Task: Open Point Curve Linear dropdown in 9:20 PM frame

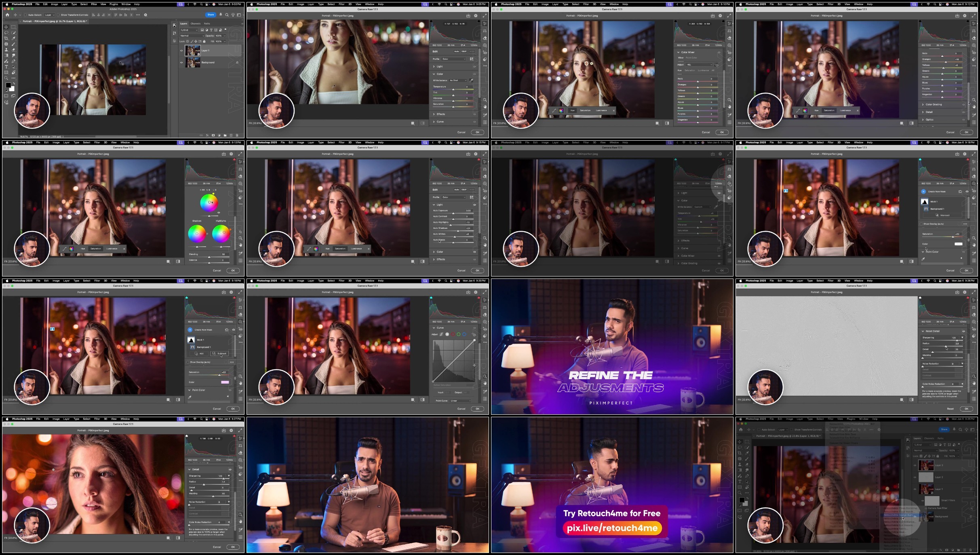Action: 461,401
